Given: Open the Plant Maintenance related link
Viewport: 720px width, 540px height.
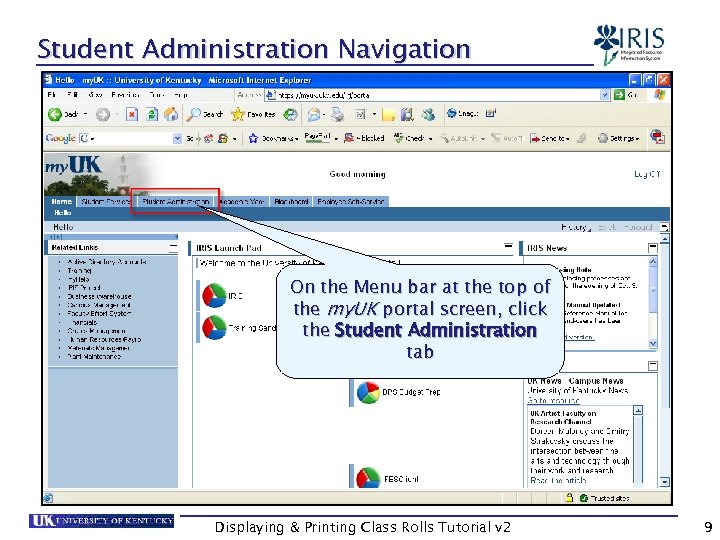Looking at the screenshot, I should (94, 356).
